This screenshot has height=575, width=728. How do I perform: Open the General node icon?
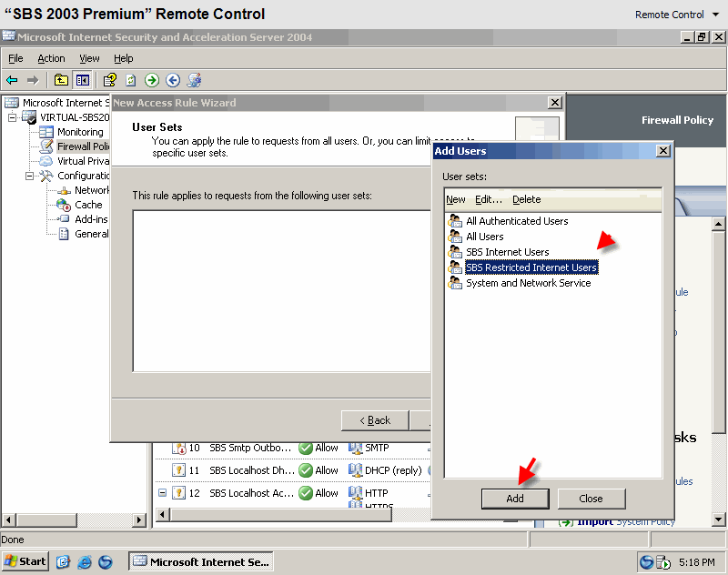(x=64, y=234)
